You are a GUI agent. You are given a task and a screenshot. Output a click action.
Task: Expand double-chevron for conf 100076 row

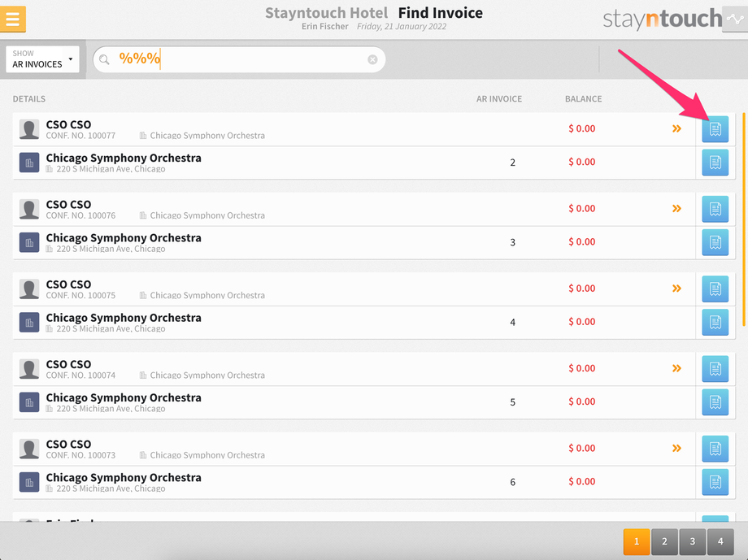676,208
